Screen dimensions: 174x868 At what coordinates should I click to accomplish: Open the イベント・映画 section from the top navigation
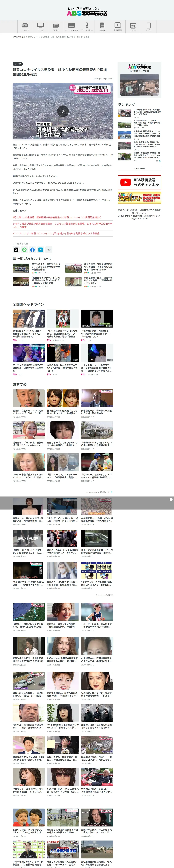71,27
